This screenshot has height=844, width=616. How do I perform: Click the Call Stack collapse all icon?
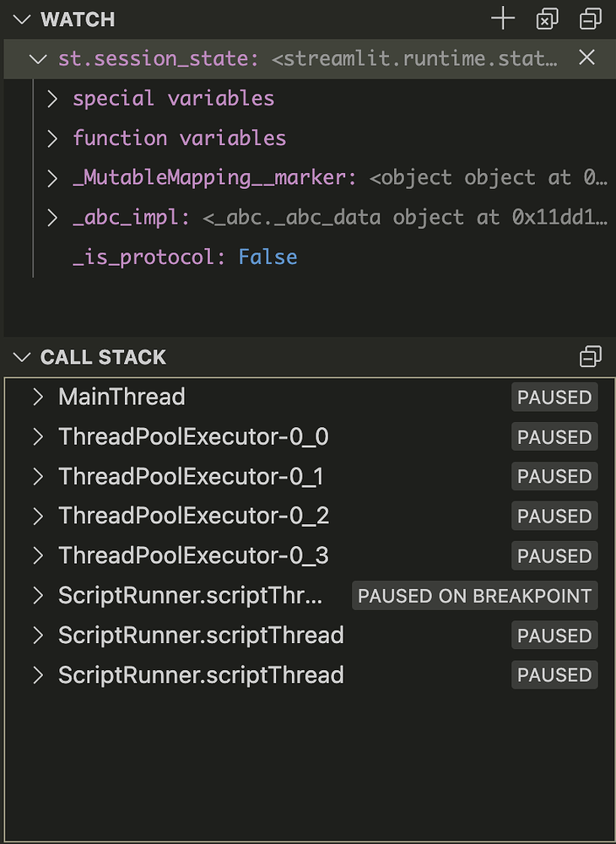click(591, 357)
